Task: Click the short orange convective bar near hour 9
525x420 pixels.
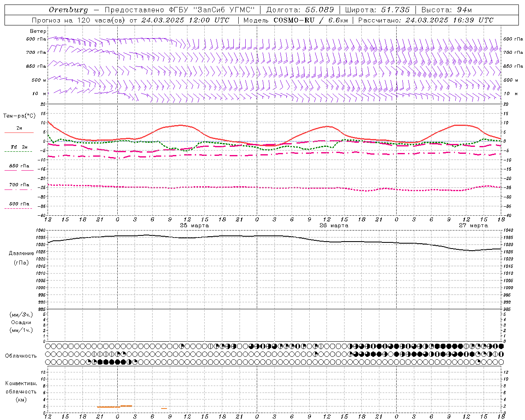Action: [164, 409]
